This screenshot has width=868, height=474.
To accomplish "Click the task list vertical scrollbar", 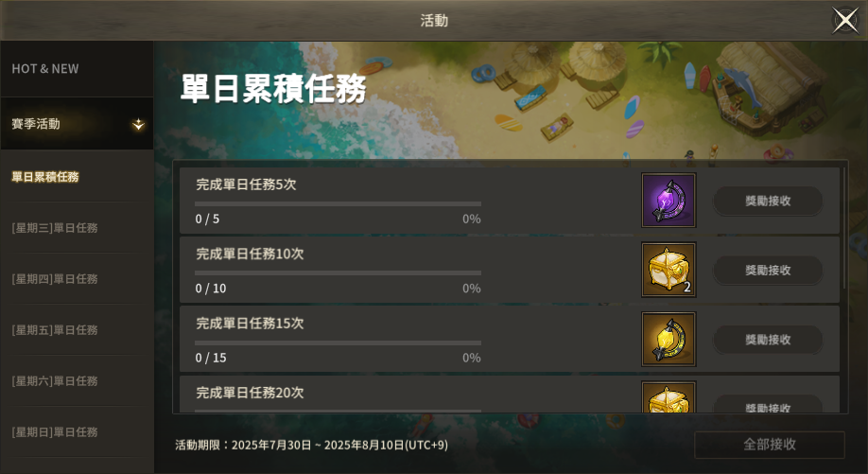I will coord(843,228).
